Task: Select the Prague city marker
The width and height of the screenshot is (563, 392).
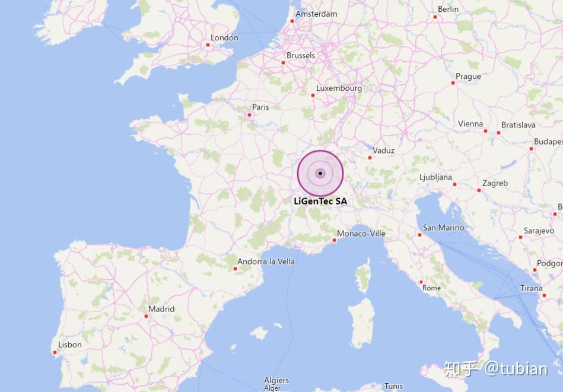Action: click(453, 83)
